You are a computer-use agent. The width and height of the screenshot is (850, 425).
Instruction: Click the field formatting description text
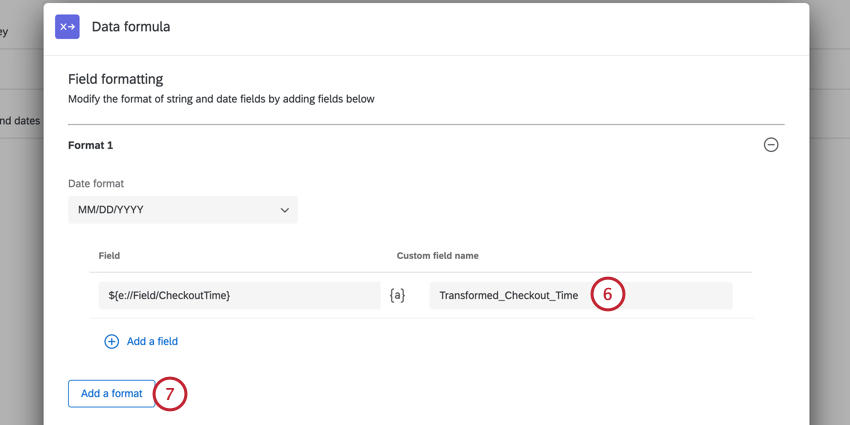221,99
